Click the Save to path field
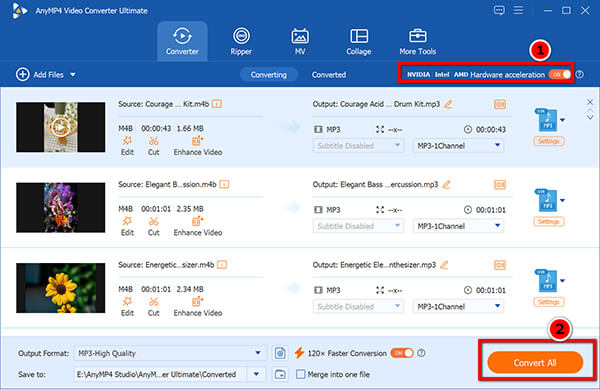 [160, 374]
